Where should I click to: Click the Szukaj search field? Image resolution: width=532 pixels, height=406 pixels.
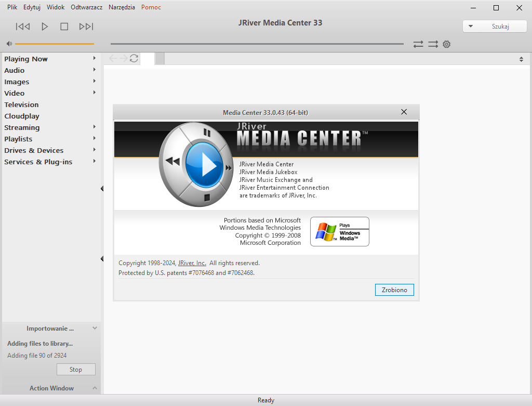pyautogui.click(x=500, y=26)
